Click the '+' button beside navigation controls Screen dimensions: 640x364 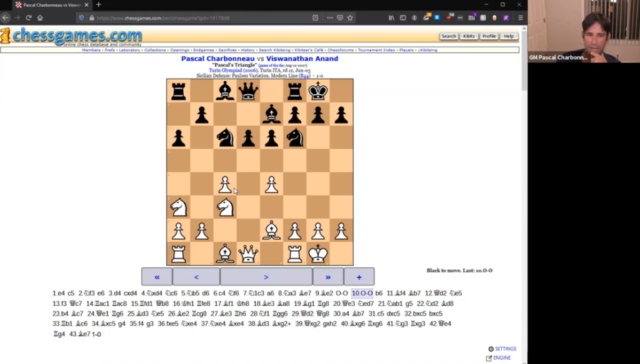tap(359, 277)
